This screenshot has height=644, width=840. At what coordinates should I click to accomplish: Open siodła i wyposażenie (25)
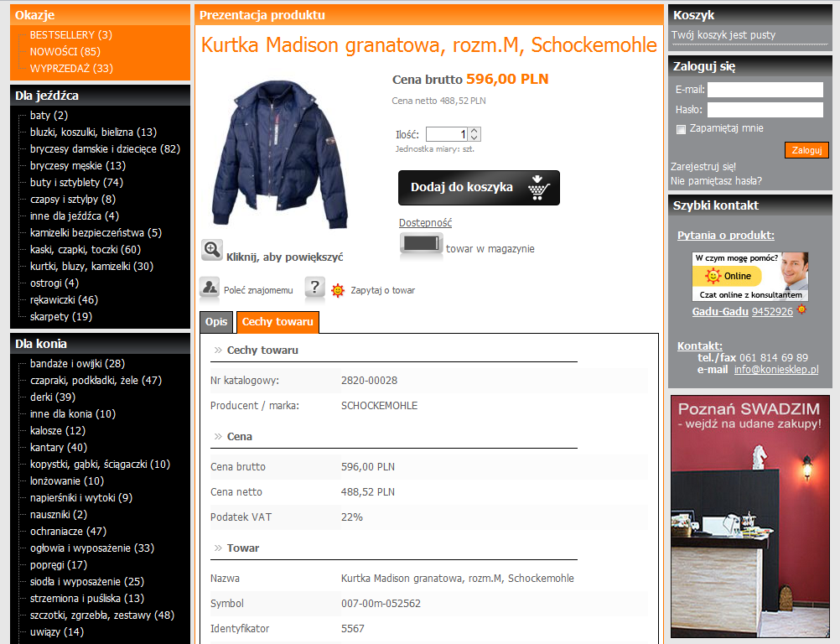coord(87,582)
